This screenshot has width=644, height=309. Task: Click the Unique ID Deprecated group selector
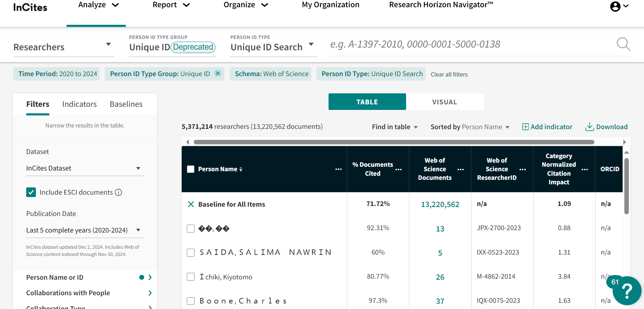(x=172, y=47)
